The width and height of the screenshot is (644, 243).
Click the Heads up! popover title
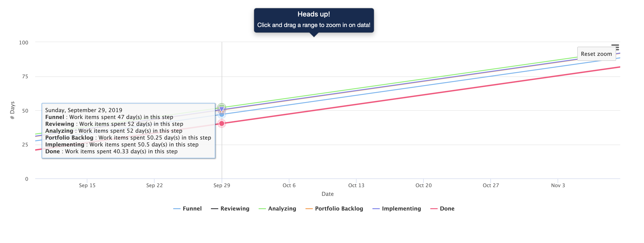tap(314, 14)
